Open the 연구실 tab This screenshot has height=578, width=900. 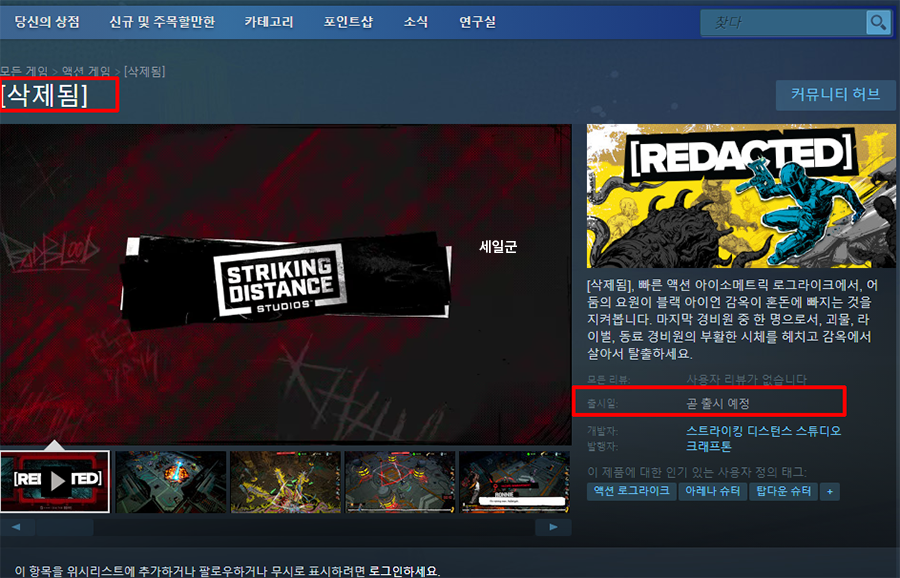pyautogui.click(x=477, y=22)
